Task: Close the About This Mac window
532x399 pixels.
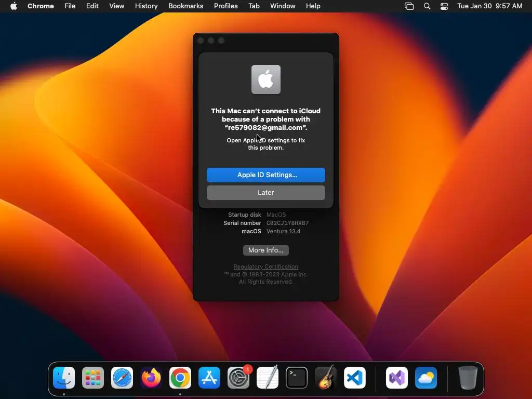Action: point(201,41)
